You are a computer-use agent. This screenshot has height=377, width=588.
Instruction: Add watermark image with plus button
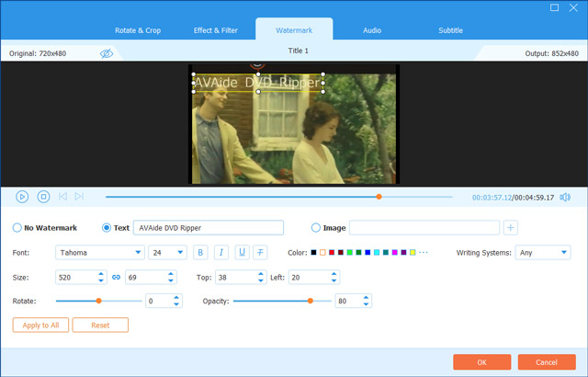pyautogui.click(x=511, y=228)
